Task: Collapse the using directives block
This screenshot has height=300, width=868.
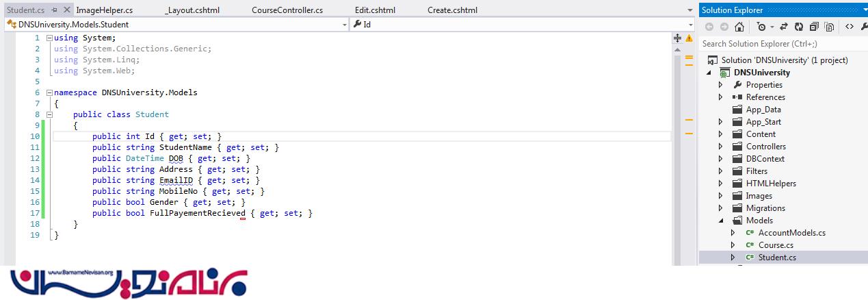Action: pyautogui.click(x=49, y=38)
